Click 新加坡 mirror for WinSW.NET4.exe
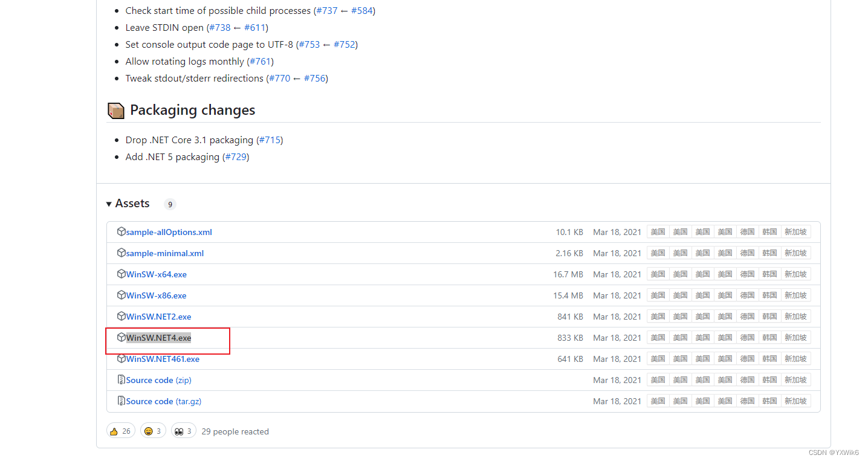 [x=795, y=338]
